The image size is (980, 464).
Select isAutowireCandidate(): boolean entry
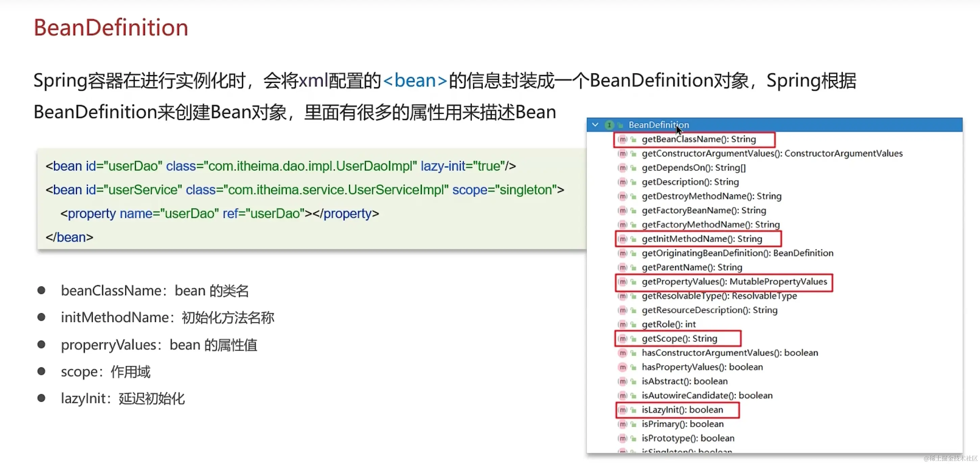707,395
